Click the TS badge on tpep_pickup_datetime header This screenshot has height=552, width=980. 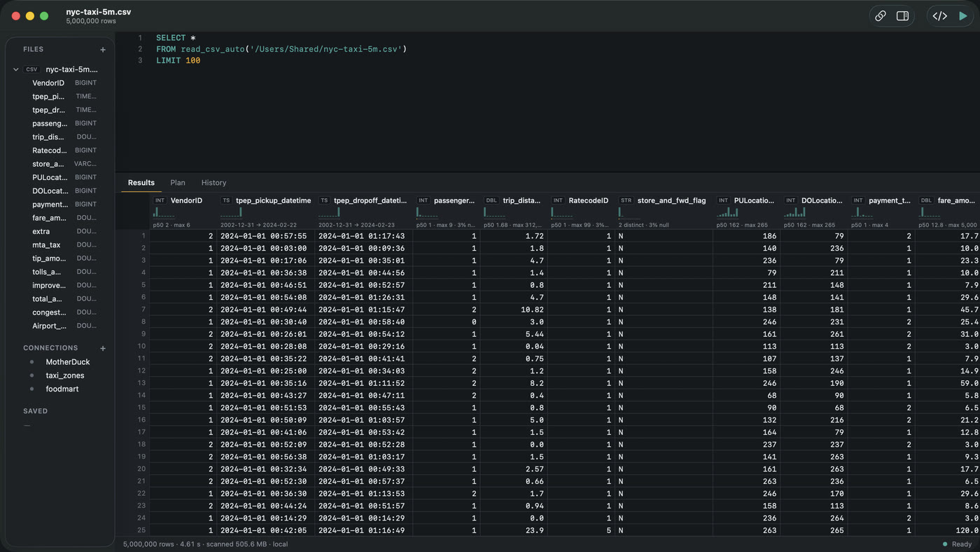(x=226, y=200)
